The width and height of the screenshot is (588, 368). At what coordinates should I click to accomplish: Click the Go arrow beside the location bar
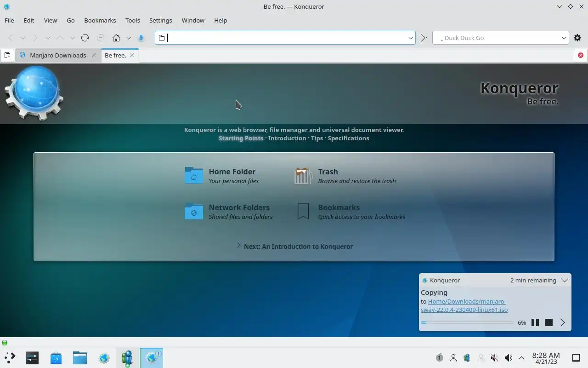click(x=424, y=38)
